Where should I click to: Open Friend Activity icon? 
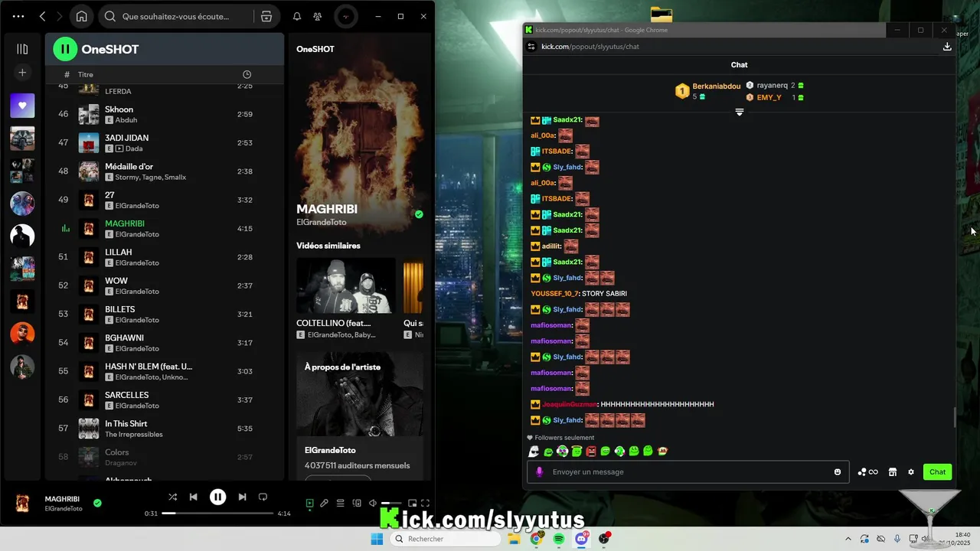[x=318, y=16]
